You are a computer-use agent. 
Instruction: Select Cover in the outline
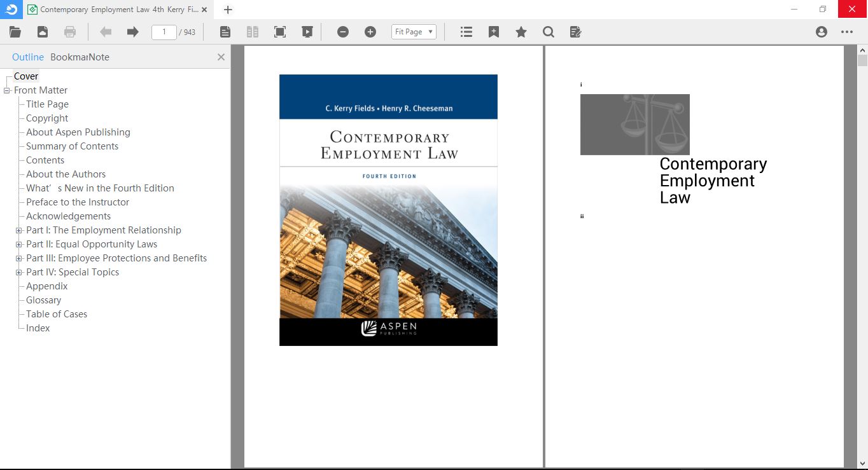point(26,76)
